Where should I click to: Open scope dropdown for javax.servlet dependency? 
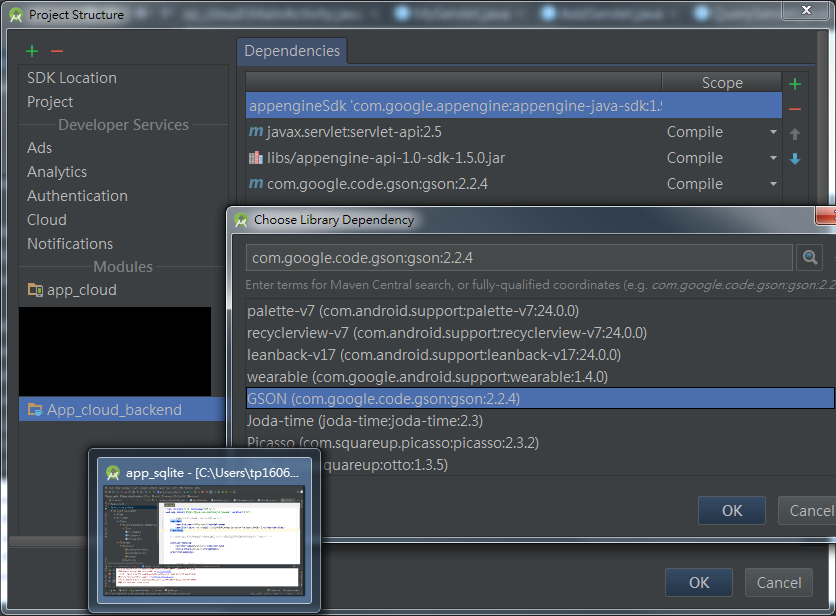[x=773, y=132]
